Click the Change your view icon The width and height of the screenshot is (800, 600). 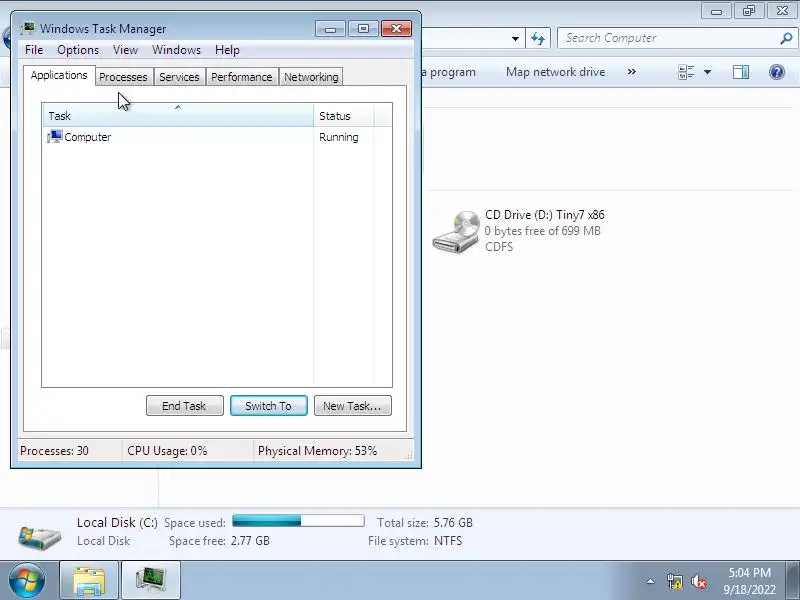(686, 72)
